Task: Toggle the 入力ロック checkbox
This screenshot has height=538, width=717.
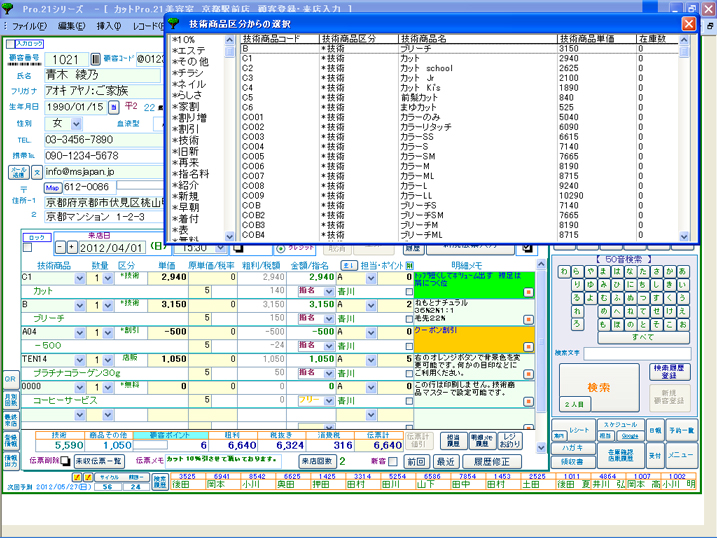Action: click(12, 44)
